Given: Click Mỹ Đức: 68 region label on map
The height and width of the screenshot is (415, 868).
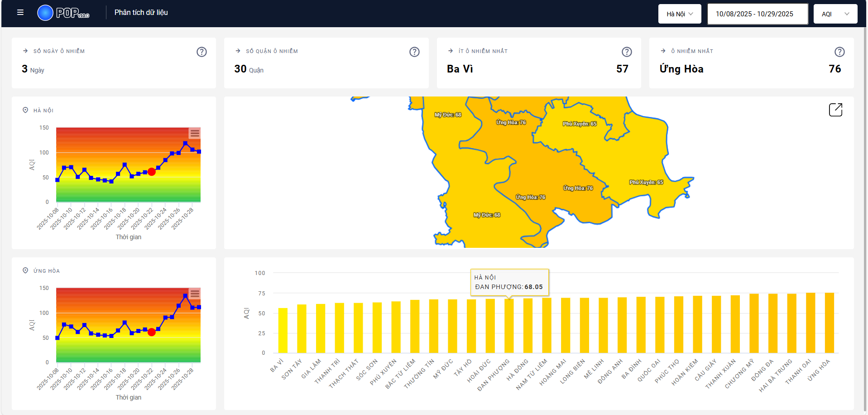Looking at the screenshot, I should click(448, 115).
